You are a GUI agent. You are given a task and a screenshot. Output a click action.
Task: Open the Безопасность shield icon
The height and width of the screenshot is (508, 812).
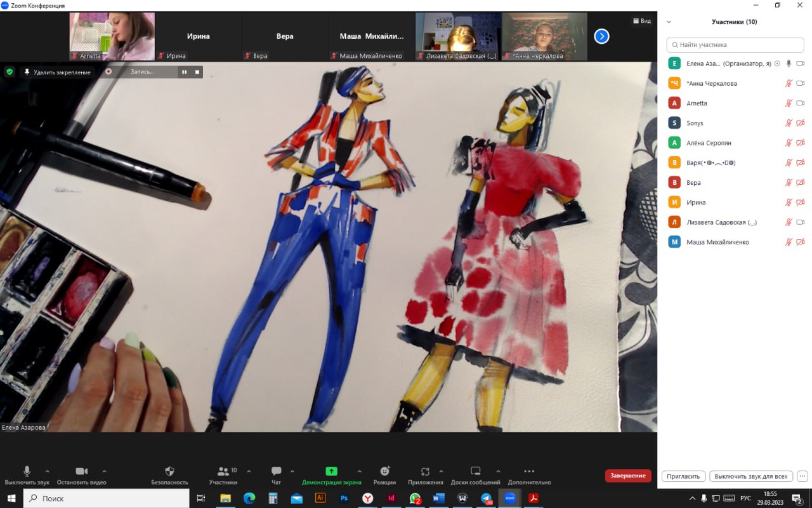(169, 472)
